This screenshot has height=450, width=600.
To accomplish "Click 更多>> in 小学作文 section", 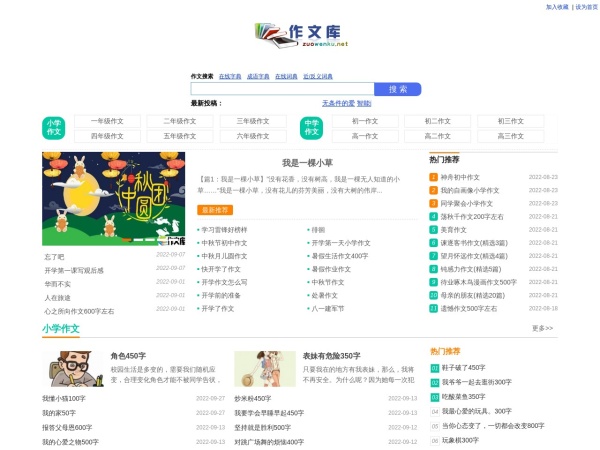I will 542,328.
